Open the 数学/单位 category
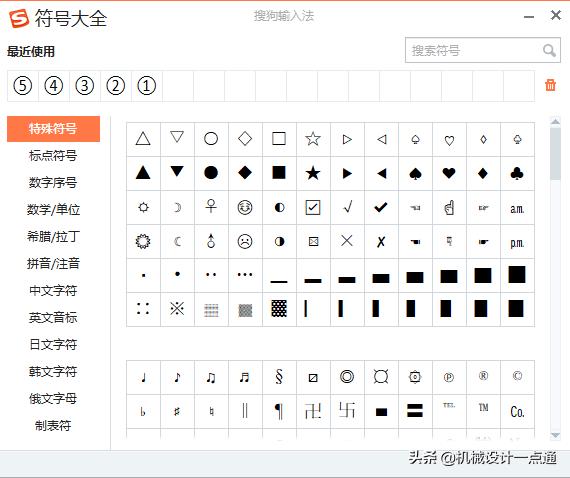Screen dimensions: 570x478 coord(53,209)
